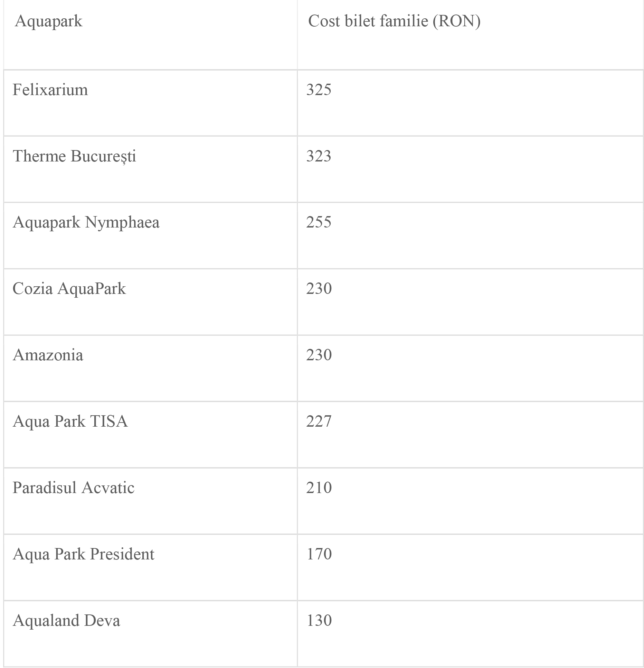Select Cozia AquaPark's 230 price
This screenshot has height=668, width=644.
point(319,289)
